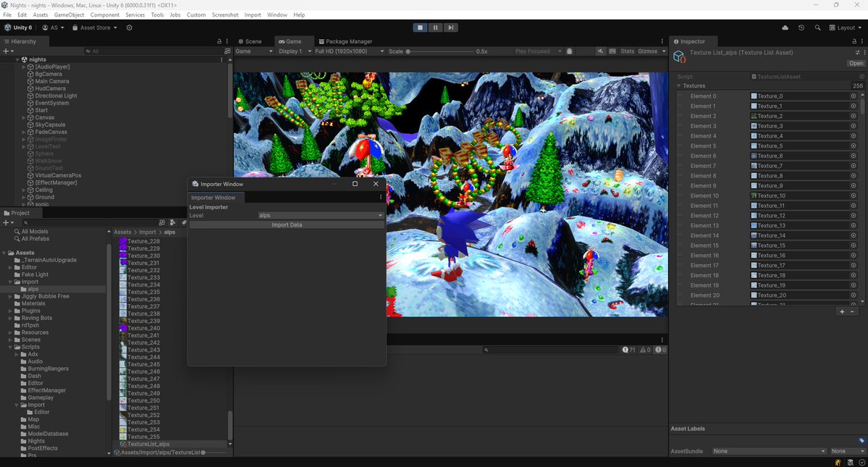Open the Importer Window tab options menu
This screenshot has width=868, height=467.
[x=380, y=198]
